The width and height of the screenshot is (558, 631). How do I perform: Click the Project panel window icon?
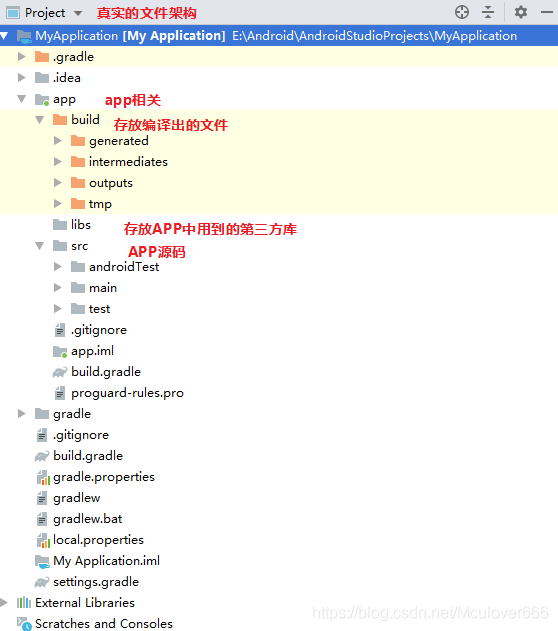pyautogui.click(x=13, y=13)
